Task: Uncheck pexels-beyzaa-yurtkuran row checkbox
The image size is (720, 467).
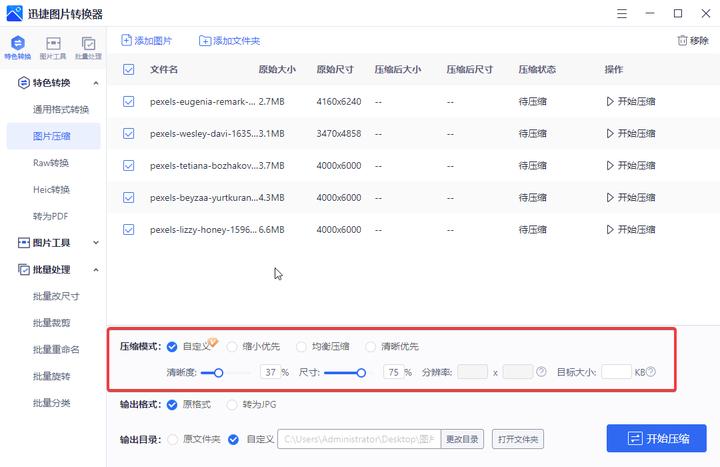Action: (129, 197)
